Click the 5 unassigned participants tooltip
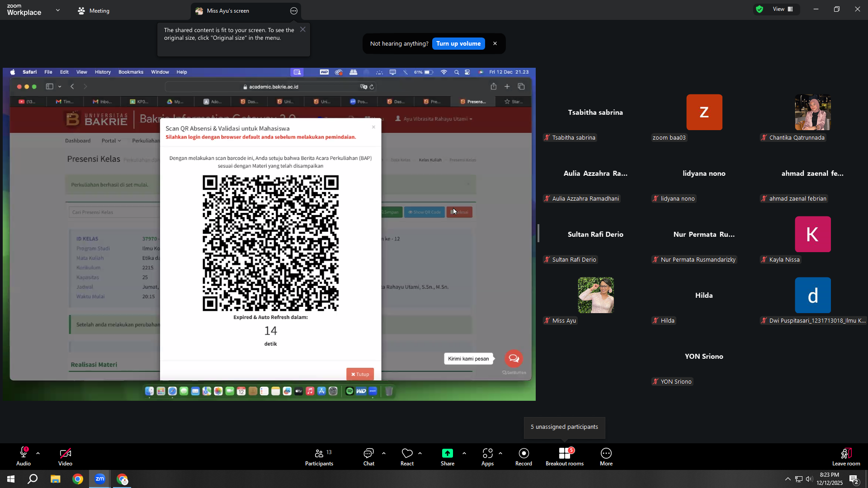The width and height of the screenshot is (868, 488). 564,427
